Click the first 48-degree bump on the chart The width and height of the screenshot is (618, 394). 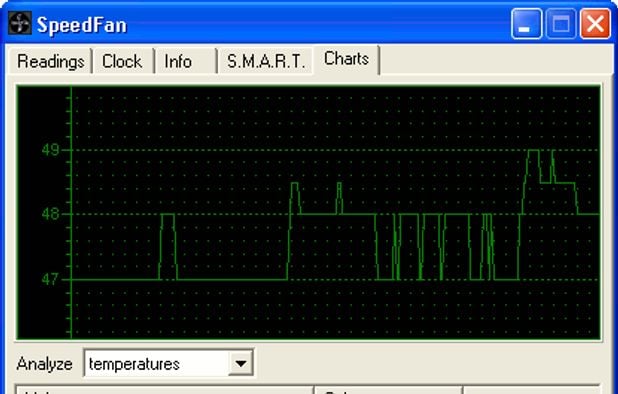(x=168, y=246)
